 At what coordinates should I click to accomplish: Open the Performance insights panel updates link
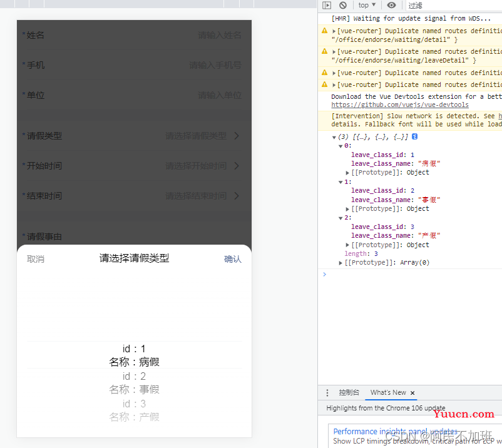396,432
